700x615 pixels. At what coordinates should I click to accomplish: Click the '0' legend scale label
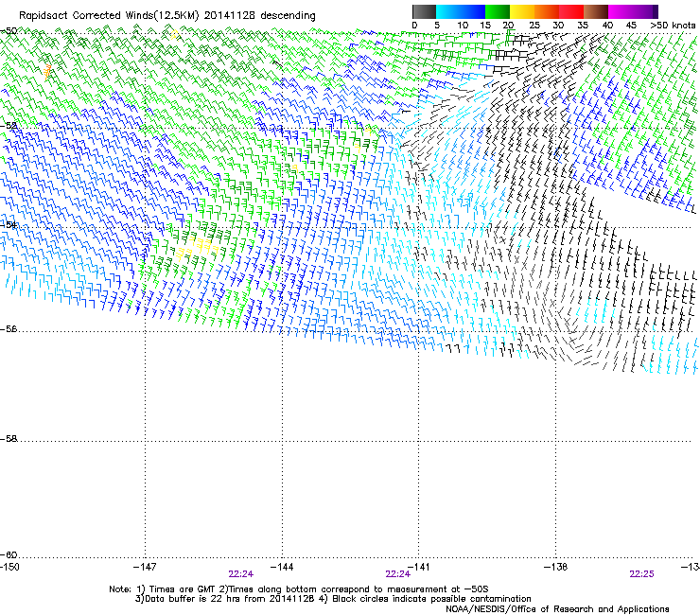coord(414,26)
